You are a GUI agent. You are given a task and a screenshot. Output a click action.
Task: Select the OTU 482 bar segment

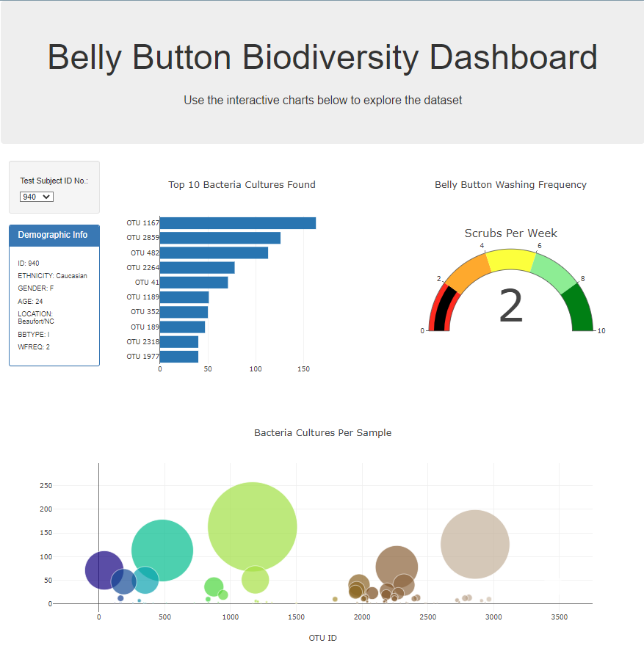point(213,252)
